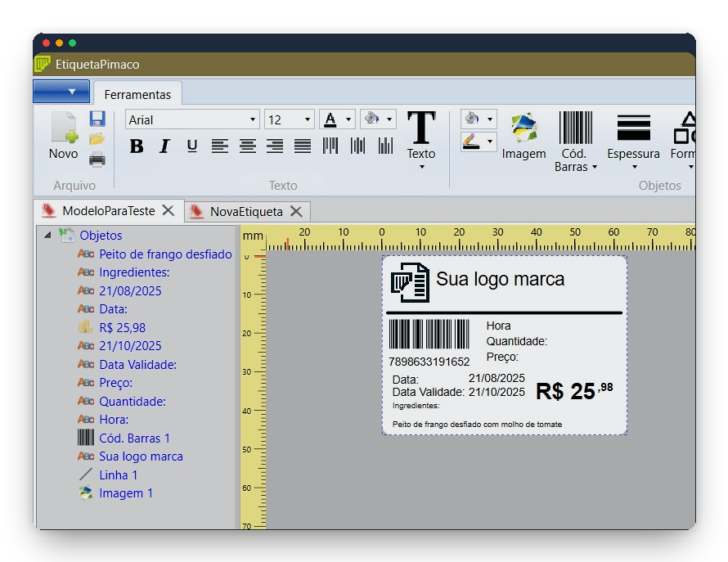Select 'Data:' tree item

tap(113, 309)
